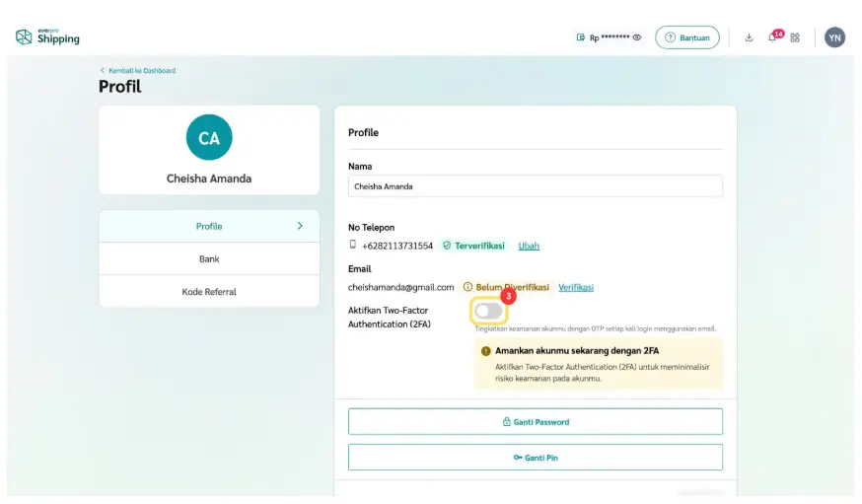Click the wallet balance icon
This screenshot has width=862, height=504.
[x=581, y=37]
